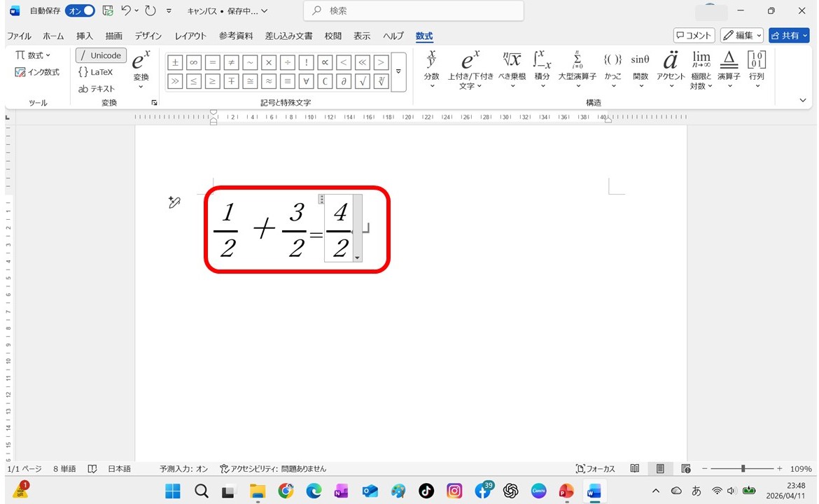Screen dimensions: 819x504
Task: Open the Fraction (分数) structure dropdown
Action: (432, 71)
